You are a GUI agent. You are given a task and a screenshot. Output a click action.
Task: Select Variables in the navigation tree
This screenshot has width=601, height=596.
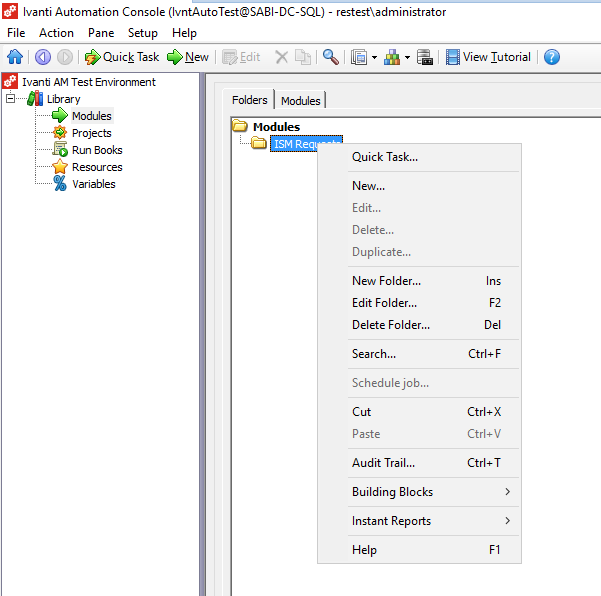[94, 184]
